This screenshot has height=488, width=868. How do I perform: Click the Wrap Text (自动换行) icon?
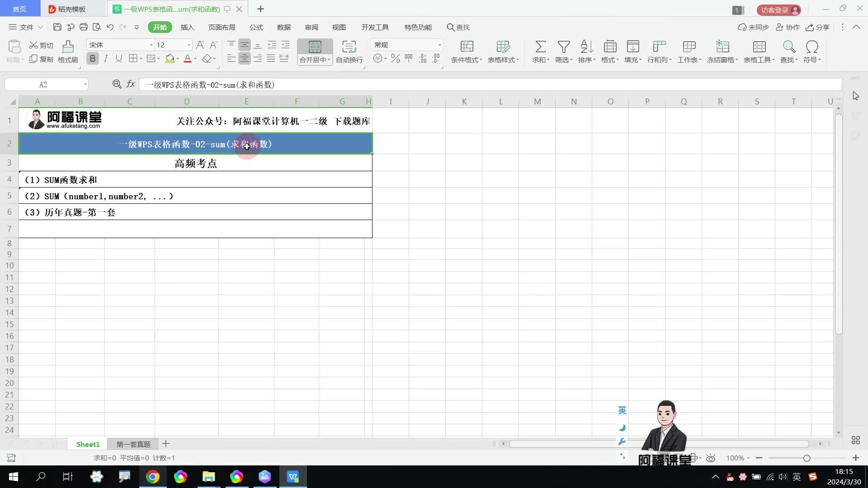pyautogui.click(x=349, y=47)
